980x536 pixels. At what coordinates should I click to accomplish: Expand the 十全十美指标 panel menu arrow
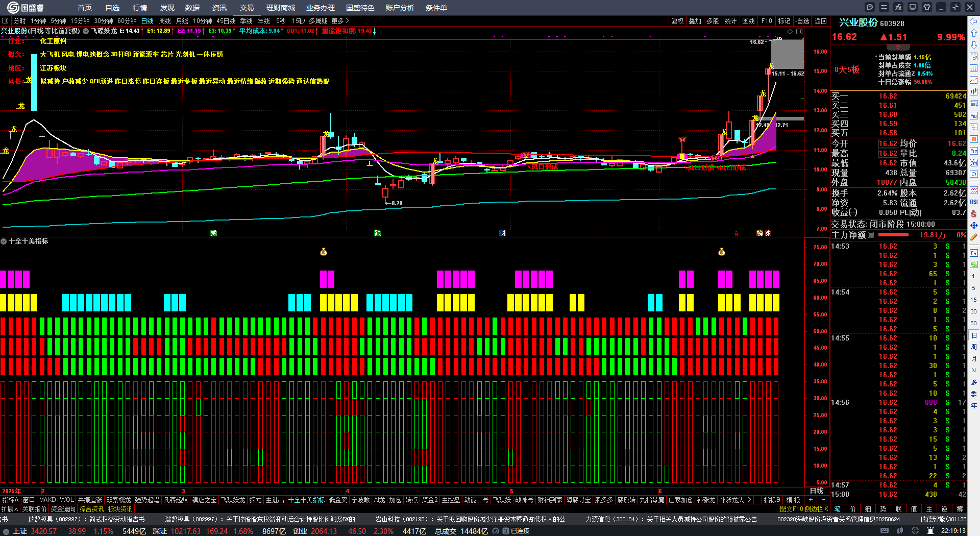[x=4, y=241]
